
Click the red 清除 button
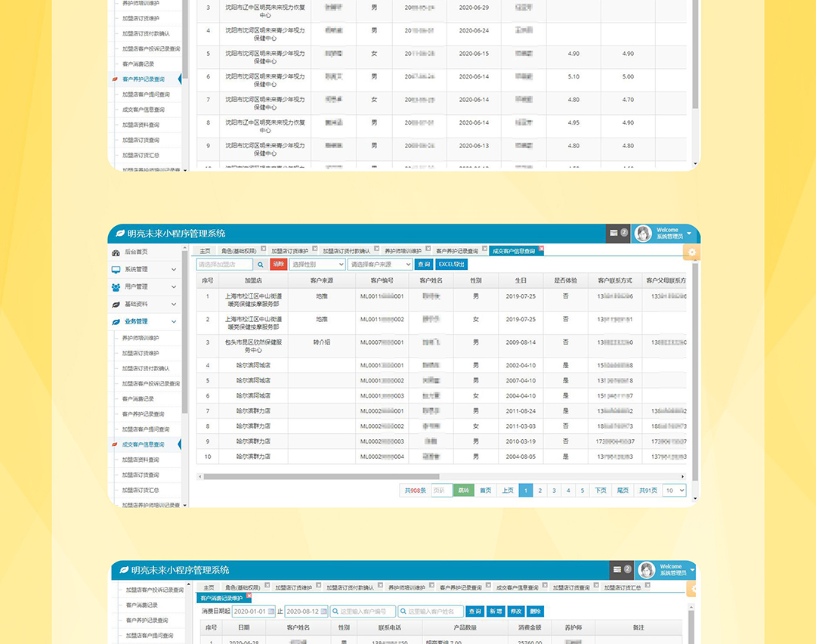[x=278, y=265]
